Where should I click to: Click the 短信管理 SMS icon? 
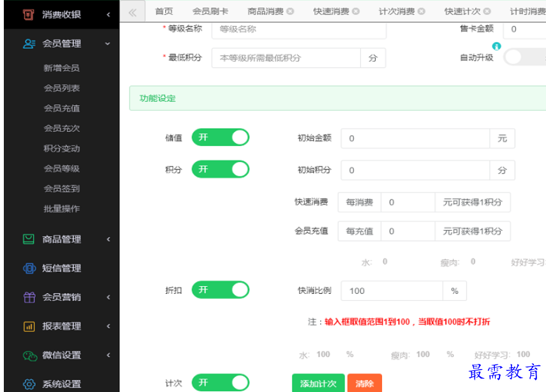[29, 268]
